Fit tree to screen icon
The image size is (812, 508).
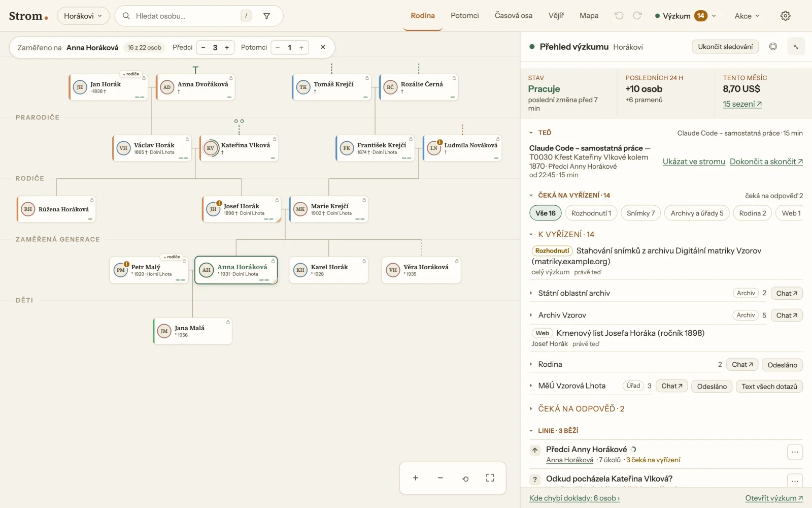pos(490,478)
